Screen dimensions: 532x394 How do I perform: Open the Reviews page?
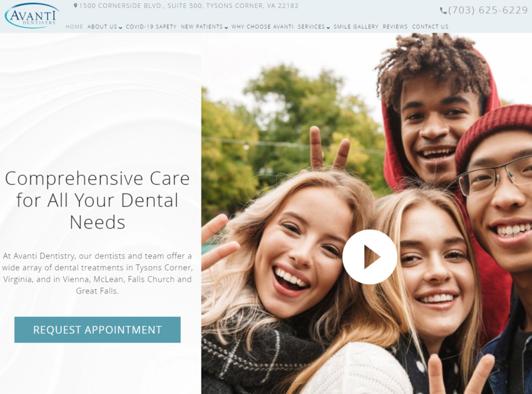395,27
